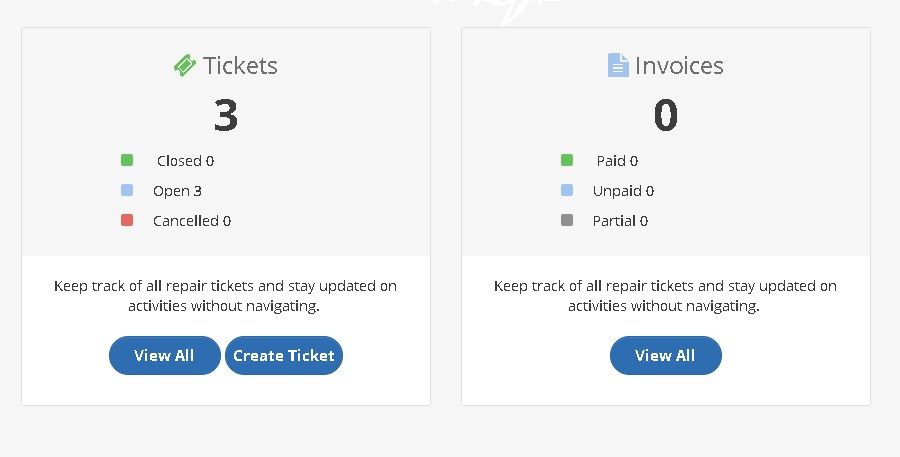Image resolution: width=900 pixels, height=457 pixels.
Task: Click the Unpaid 0 label
Action: 623,191
